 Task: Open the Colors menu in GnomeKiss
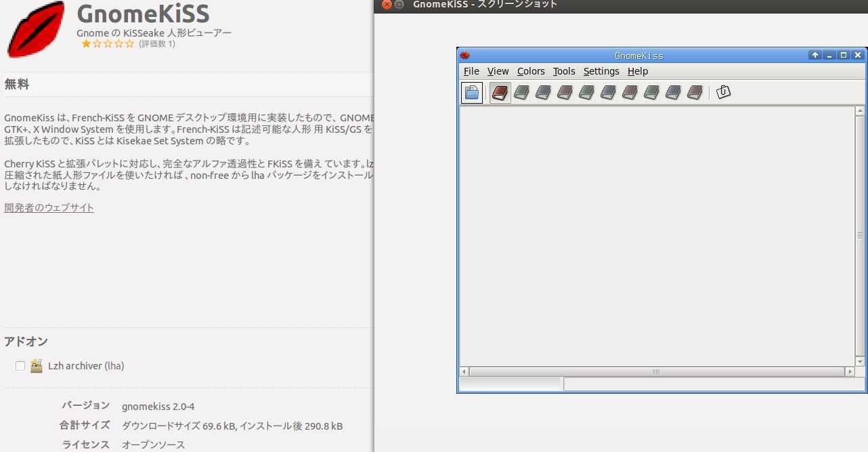point(531,71)
